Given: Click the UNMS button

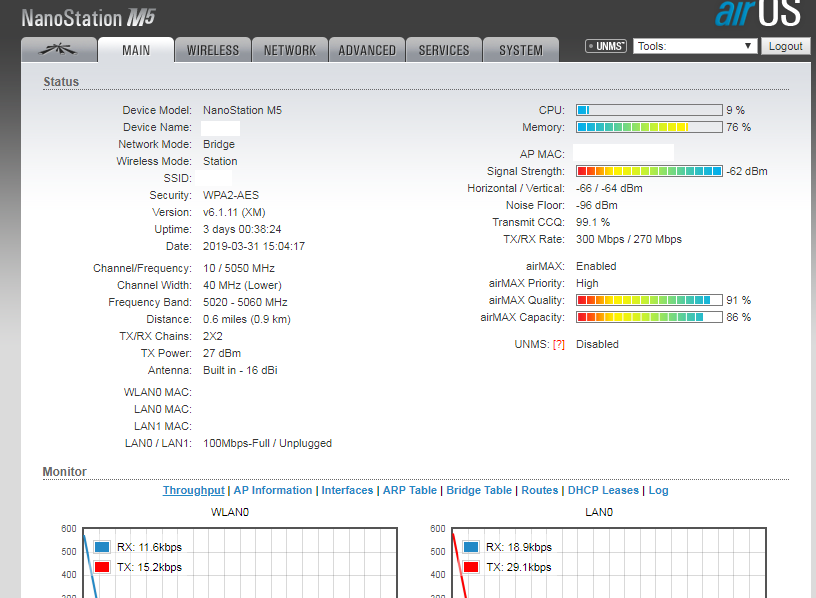Looking at the screenshot, I should coord(606,46).
